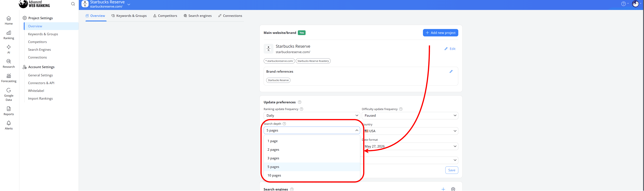Click Update preferences help icon
This screenshot has width=644, height=191.
click(300, 102)
